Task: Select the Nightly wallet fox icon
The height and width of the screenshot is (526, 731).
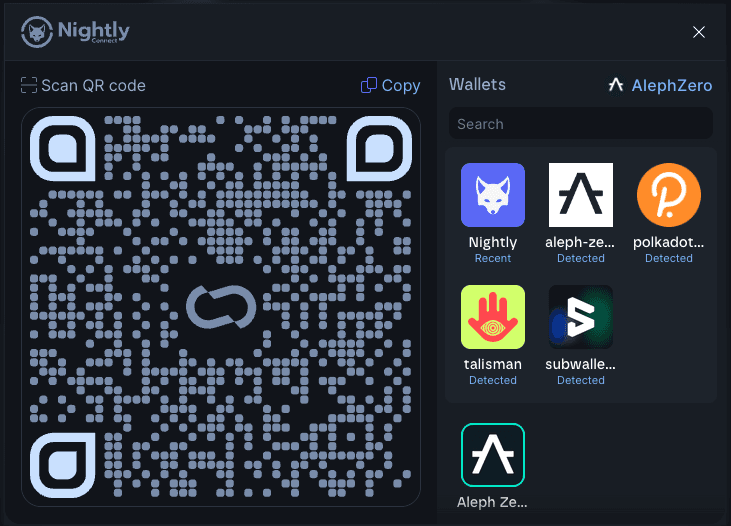Action: tap(493, 195)
